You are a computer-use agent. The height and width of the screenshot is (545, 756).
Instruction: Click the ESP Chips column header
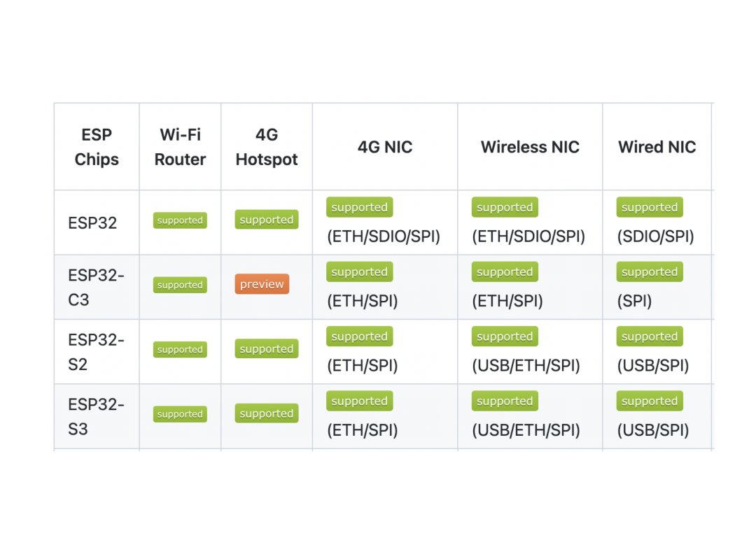[97, 147]
